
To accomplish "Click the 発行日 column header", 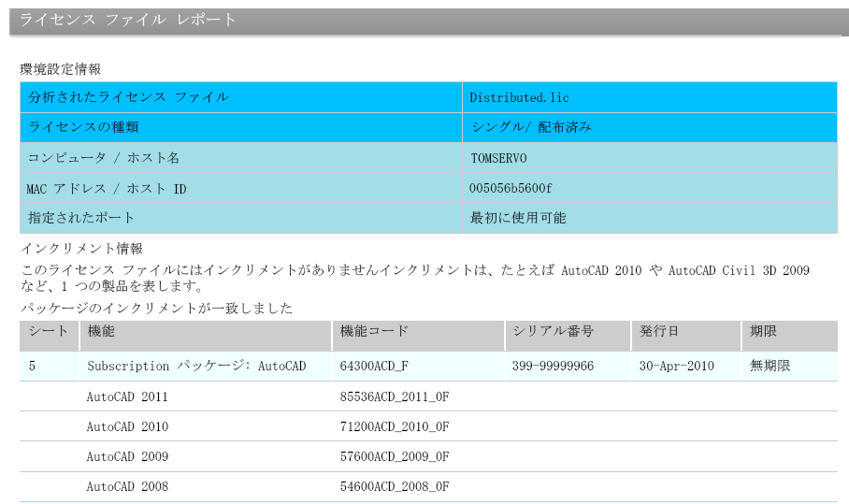I will [686, 336].
